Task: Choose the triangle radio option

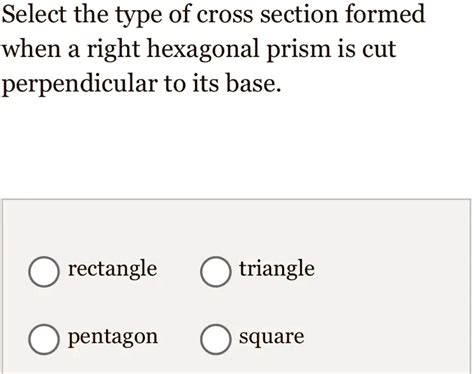Action: tap(216, 272)
